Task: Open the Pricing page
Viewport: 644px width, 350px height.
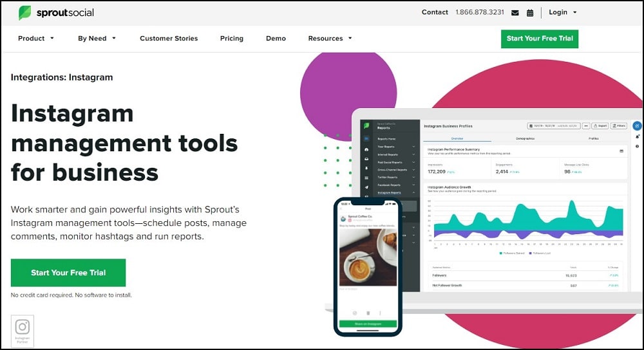Action: (232, 38)
